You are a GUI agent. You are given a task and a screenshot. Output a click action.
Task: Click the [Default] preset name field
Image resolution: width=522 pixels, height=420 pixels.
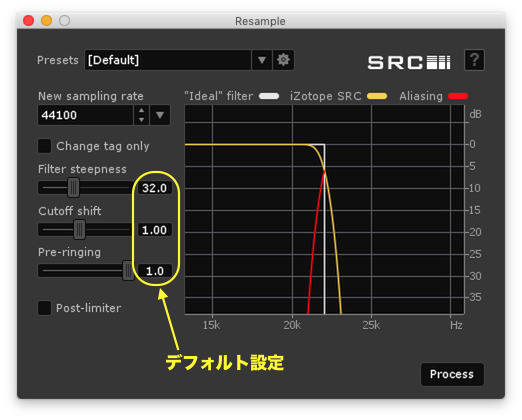point(168,60)
